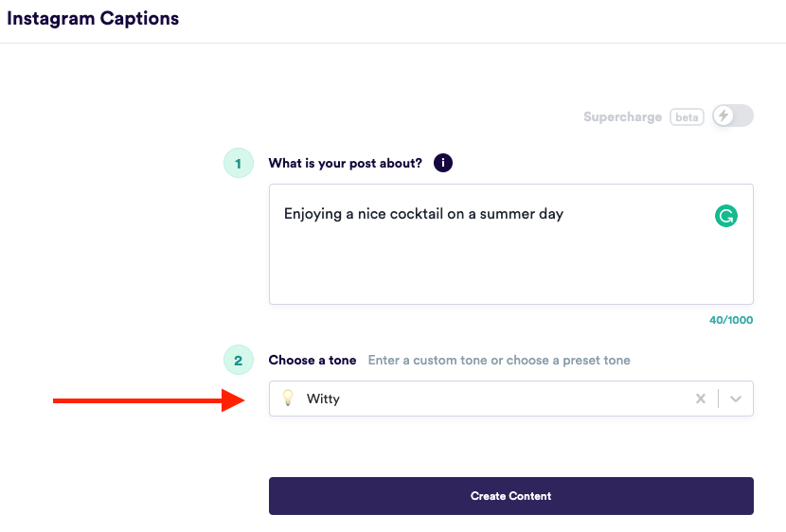
Task: Toggle the Supercharge switch on
Action: point(732,116)
